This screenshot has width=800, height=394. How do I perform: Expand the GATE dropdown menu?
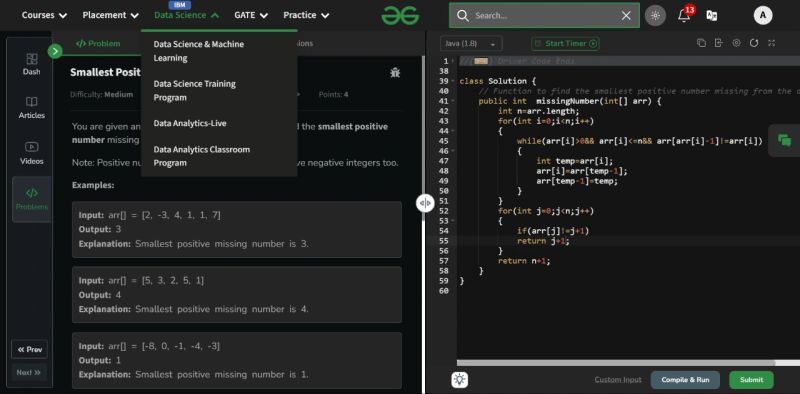pyautogui.click(x=251, y=15)
